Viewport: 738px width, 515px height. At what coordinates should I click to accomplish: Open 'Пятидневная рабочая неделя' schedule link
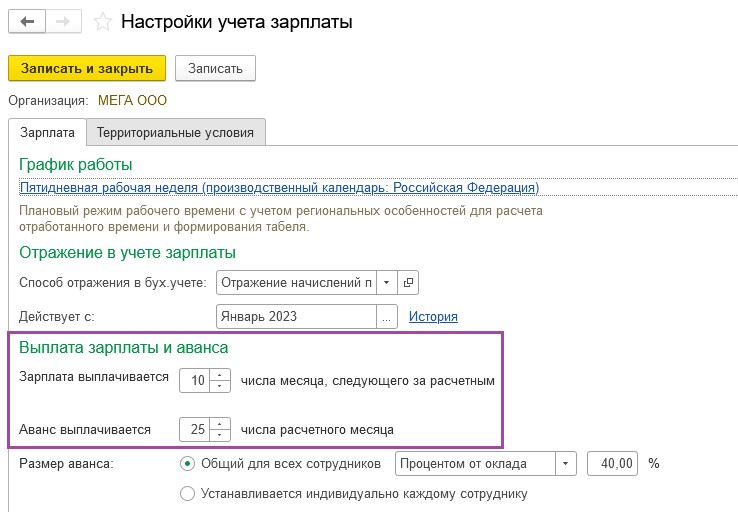279,188
